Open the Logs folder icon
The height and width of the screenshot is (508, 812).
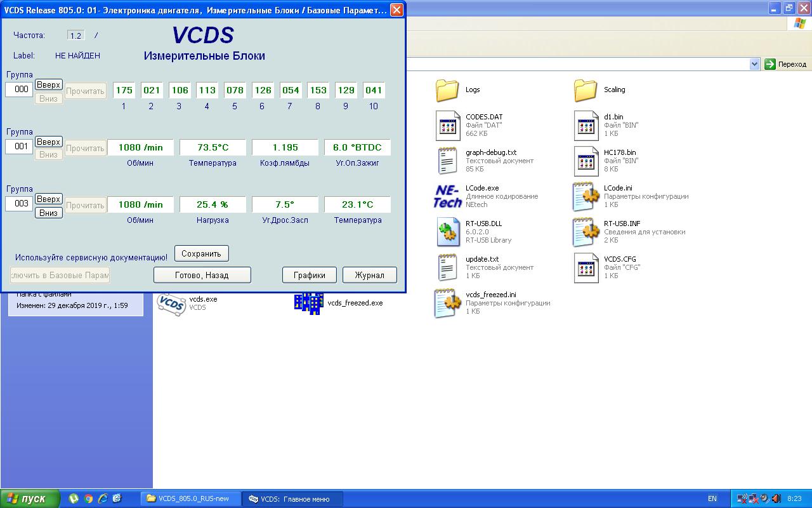(447, 90)
